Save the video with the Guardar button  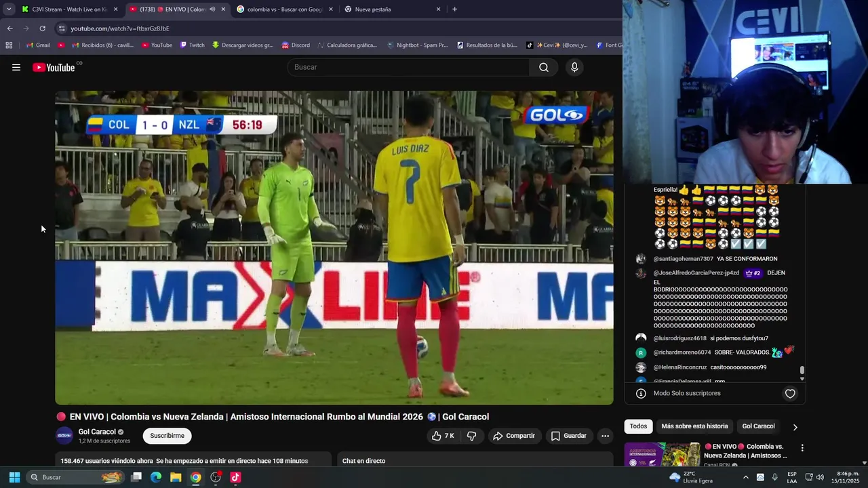(568, 436)
